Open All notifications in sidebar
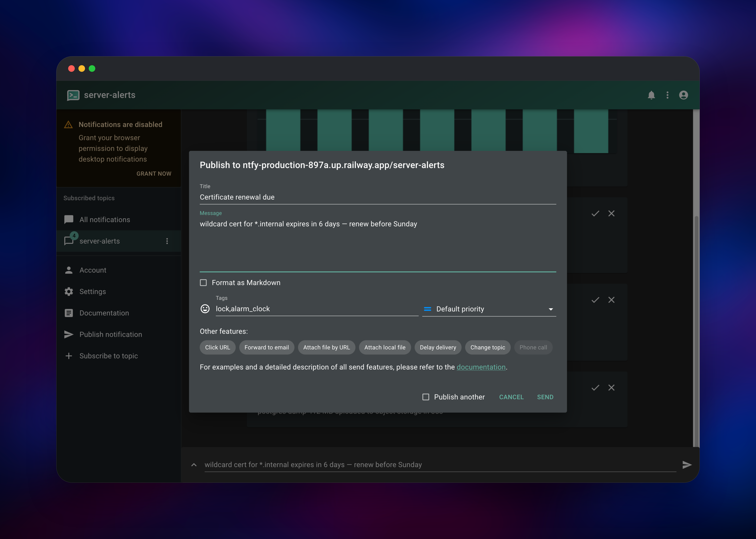This screenshot has height=539, width=756. pos(119,220)
